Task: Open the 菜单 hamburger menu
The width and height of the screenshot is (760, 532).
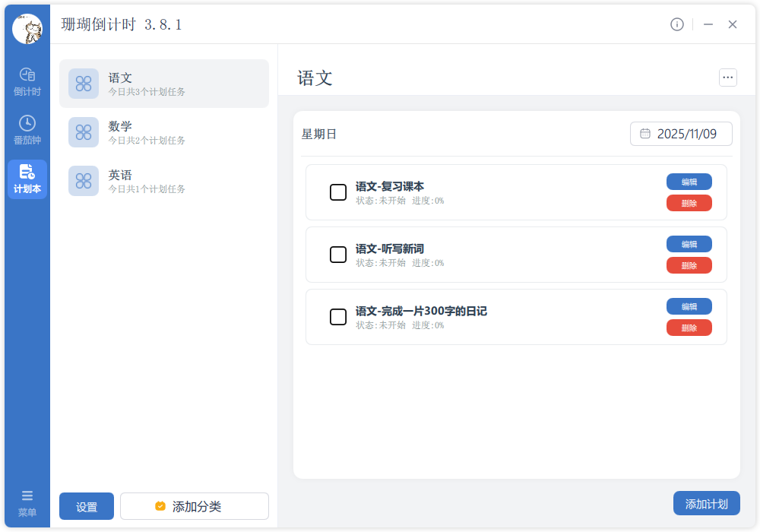Action: [x=27, y=502]
